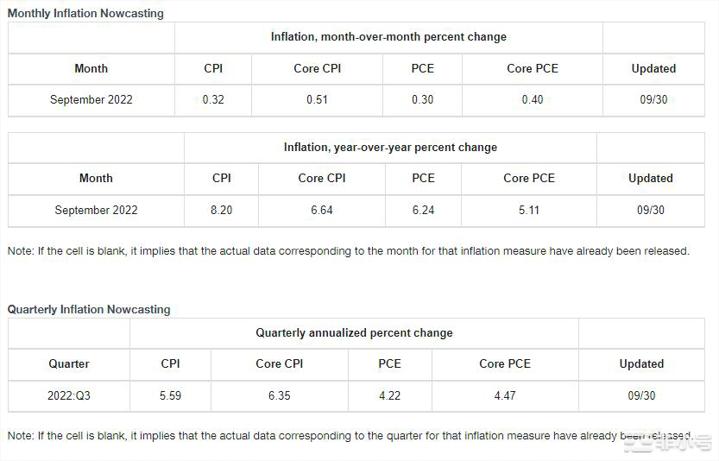
Task: Select the PCE value 0.30
Action: tap(423, 100)
